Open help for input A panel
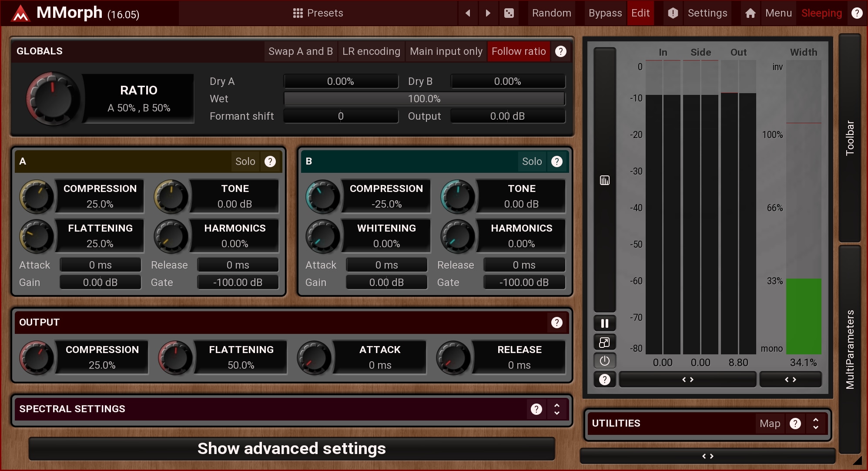The height and width of the screenshot is (471, 868). coord(270,161)
